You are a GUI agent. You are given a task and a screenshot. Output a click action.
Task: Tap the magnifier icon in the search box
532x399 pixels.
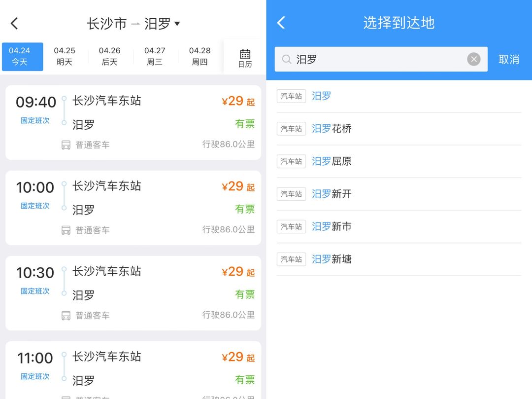pos(286,60)
